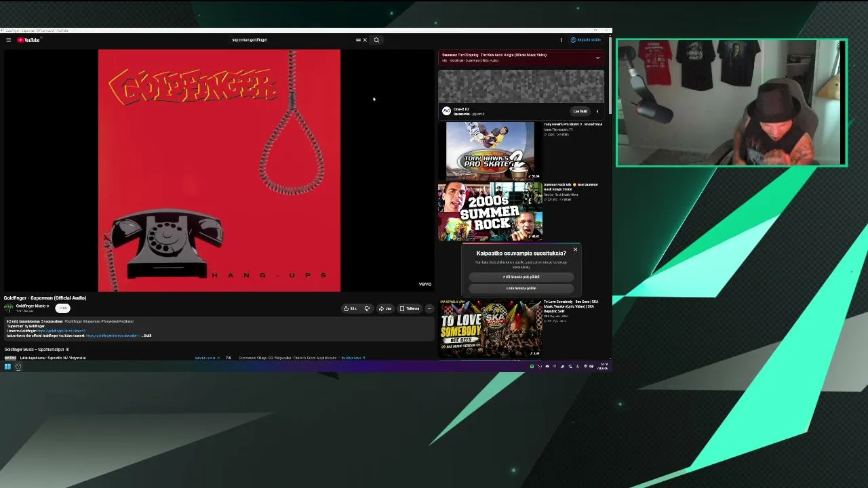Click the taskbar icon next to Start
The image size is (868, 488).
(18, 367)
